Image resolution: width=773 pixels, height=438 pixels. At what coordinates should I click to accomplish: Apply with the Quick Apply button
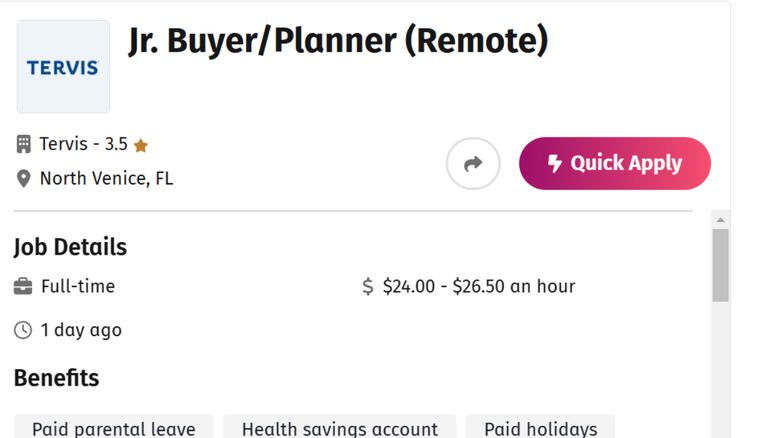615,163
